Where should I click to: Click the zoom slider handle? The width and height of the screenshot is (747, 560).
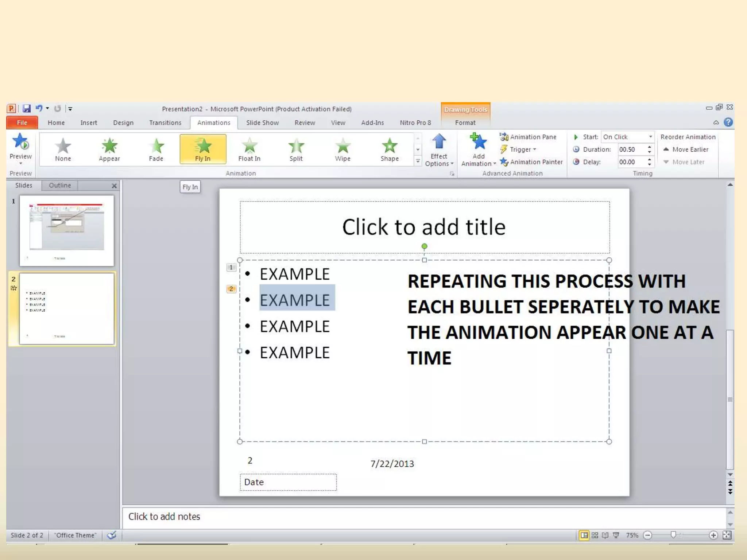click(673, 535)
